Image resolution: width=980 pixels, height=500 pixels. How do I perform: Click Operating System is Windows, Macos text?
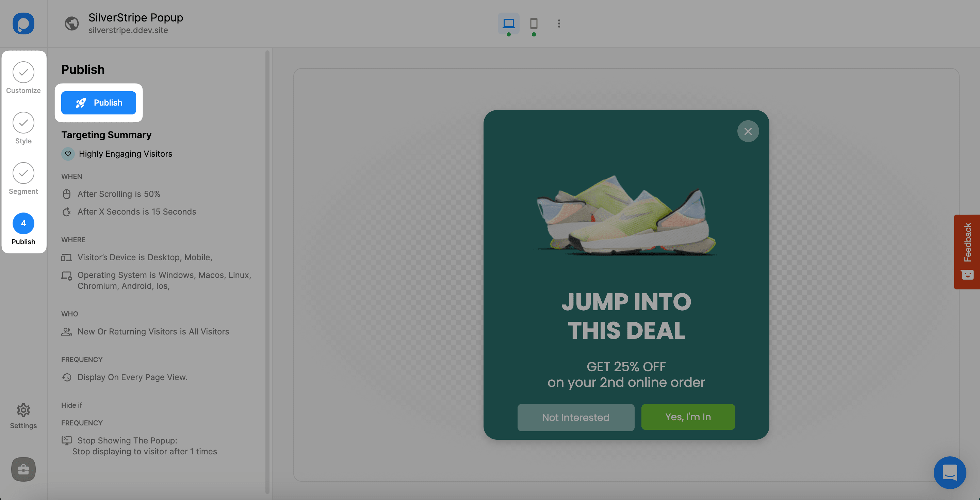[164, 280]
